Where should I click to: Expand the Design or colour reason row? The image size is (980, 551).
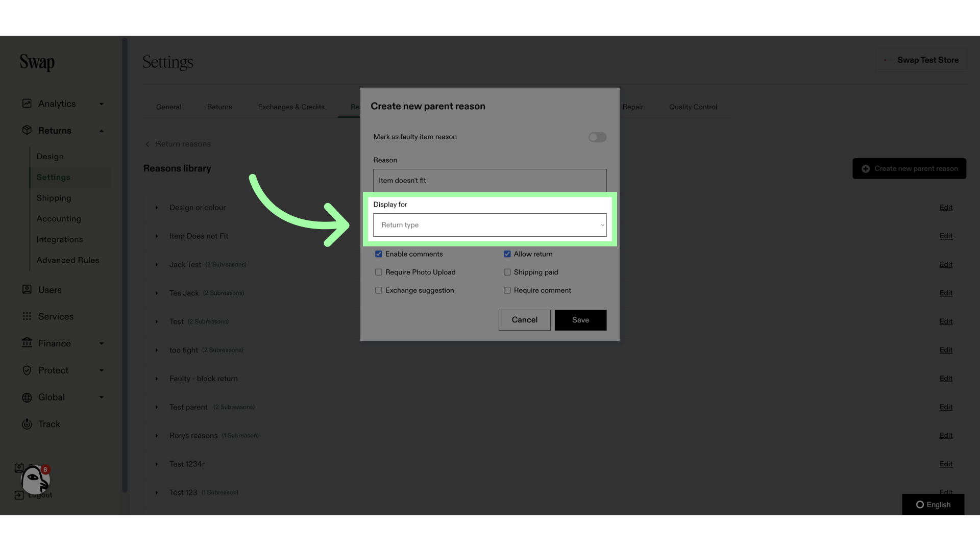[157, 208]
